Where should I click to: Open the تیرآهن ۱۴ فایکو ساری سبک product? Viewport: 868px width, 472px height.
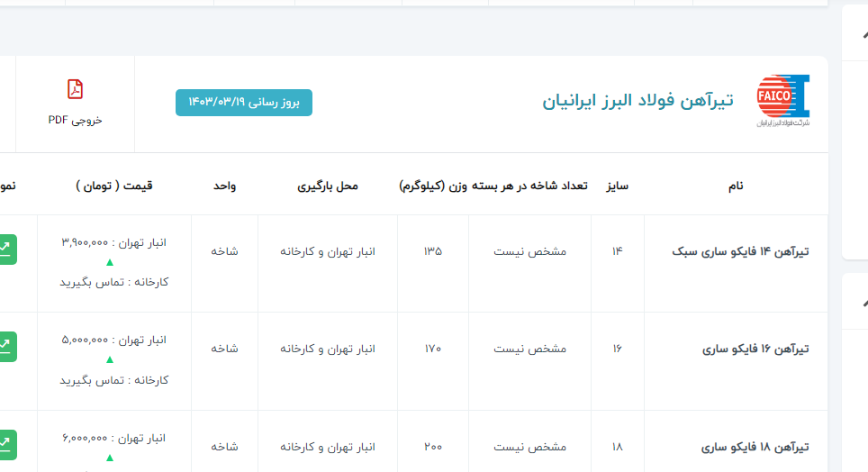(x=741, y=251)
